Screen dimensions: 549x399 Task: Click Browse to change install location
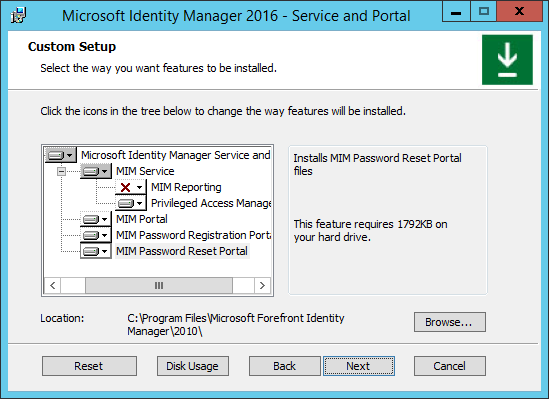pos(450,322)
